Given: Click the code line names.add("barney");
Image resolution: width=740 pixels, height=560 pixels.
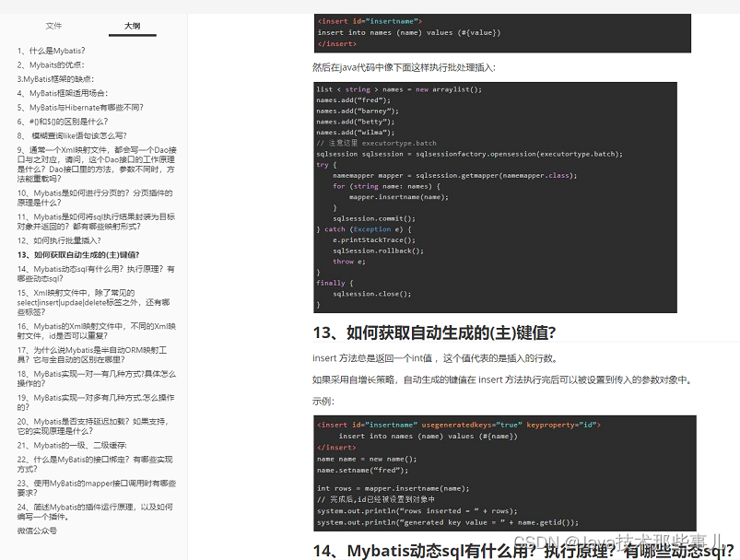Looking at the screenshot, I should (x=358, y=111).
